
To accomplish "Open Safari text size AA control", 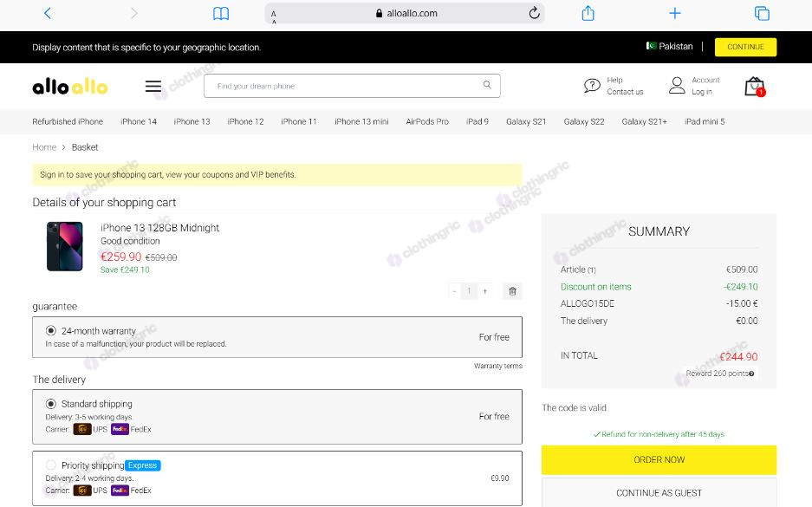I will 274,16.
